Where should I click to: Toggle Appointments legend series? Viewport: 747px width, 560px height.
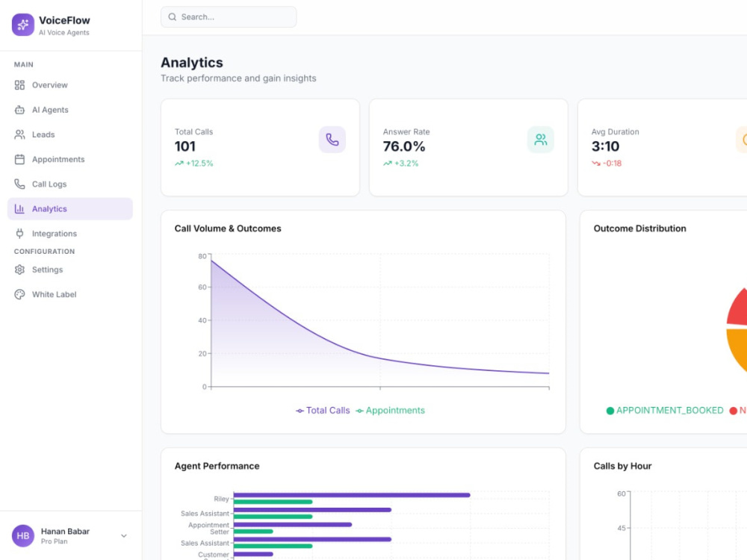390,411
